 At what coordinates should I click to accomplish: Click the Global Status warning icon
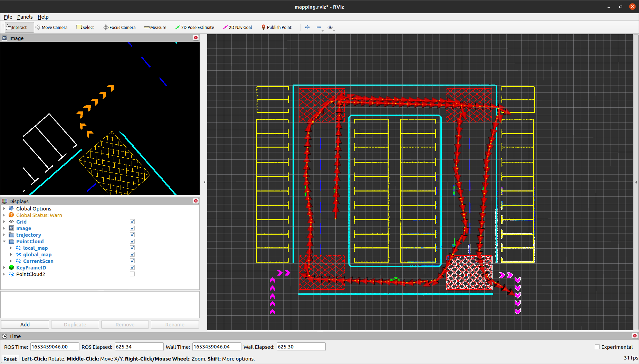pos(11,215)
